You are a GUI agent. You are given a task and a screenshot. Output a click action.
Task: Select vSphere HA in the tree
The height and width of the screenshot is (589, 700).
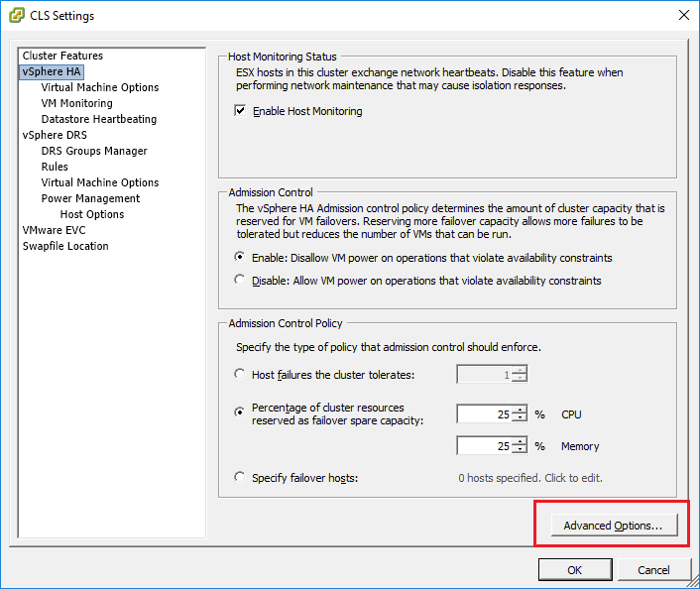click(x=52, y=72)
